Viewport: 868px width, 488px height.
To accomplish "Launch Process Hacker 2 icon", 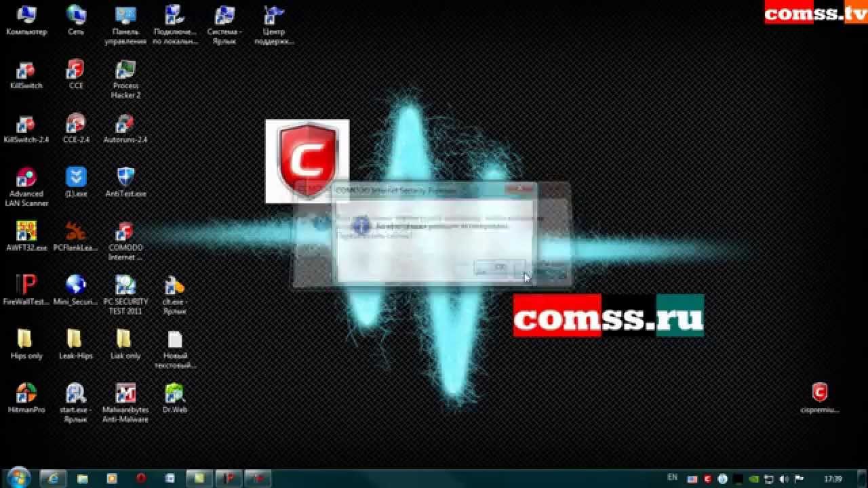I will pos(125,79).
